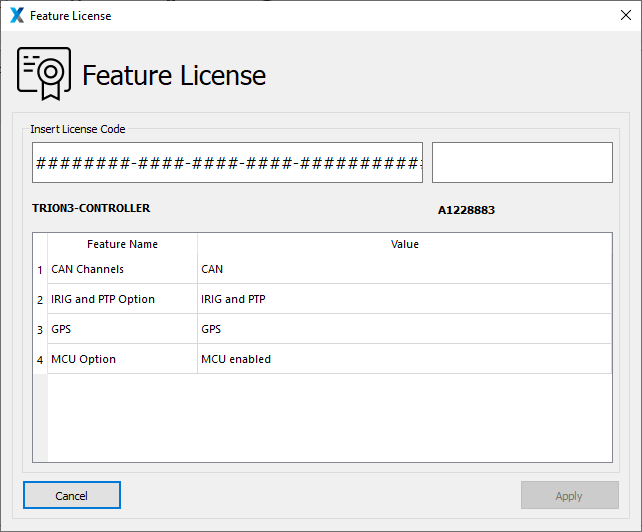The image size is (642, 532).
Task: Click the Value column header
Action: pos(405,244)
